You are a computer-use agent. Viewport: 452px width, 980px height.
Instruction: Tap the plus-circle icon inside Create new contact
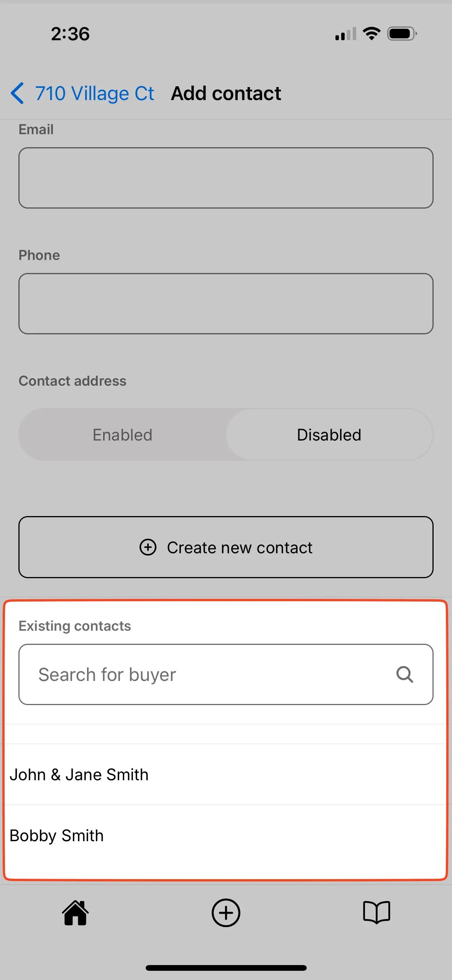click(x=148, y=548)
